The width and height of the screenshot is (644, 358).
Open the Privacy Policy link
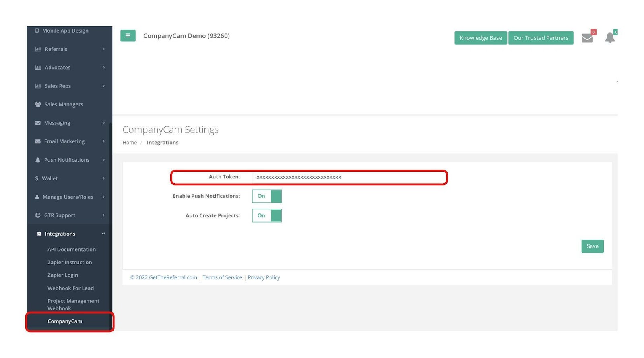(264, 277)
